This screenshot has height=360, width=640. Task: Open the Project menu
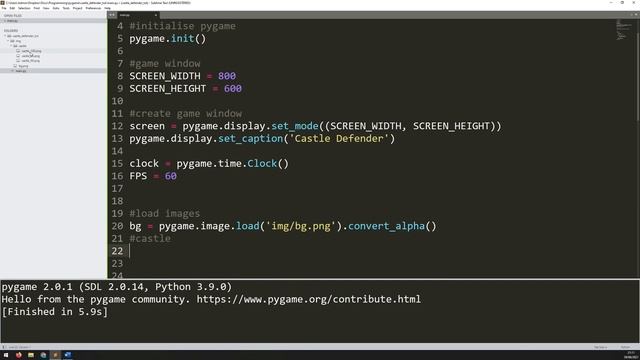tap(77, 8)
